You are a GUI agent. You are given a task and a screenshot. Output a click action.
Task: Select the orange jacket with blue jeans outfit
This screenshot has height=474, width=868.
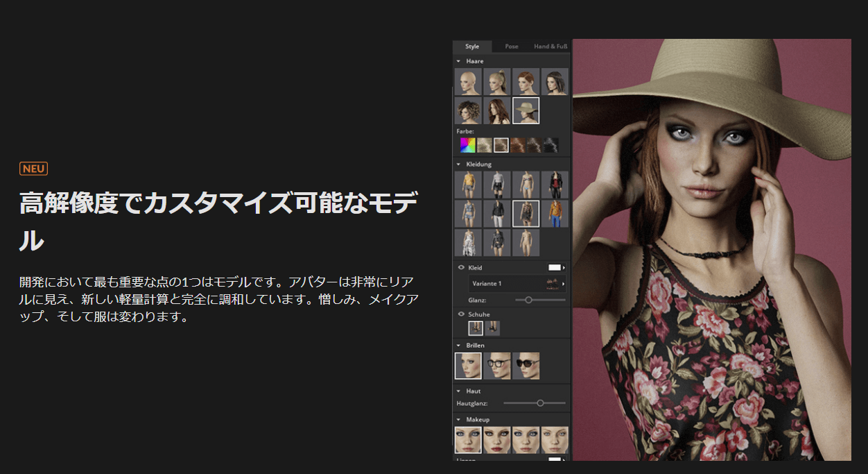coord(555,214)
